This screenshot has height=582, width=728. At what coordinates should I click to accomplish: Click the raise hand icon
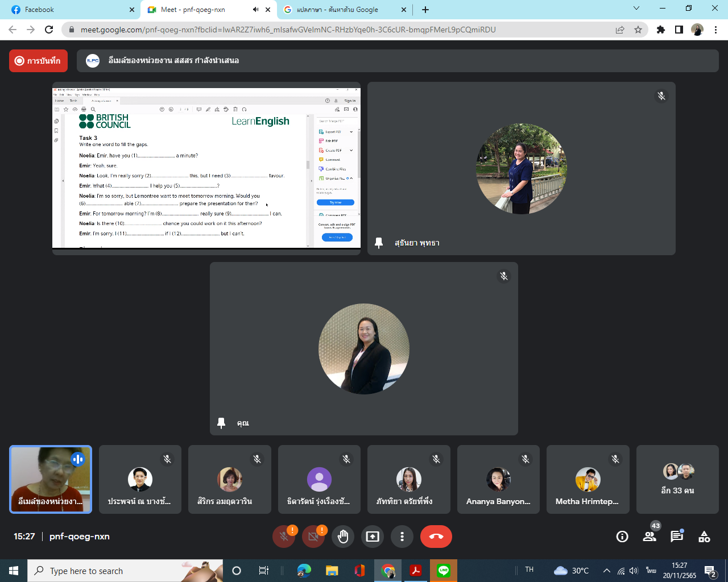343,537
